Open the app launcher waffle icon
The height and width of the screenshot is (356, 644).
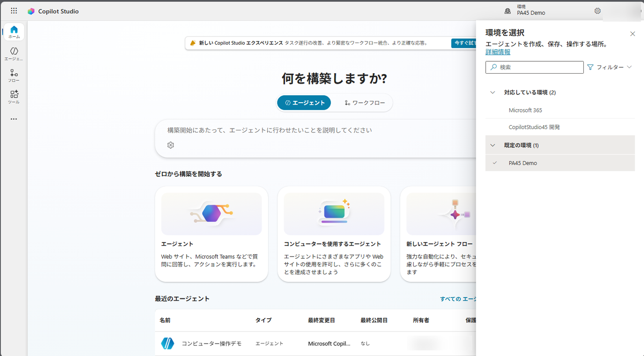(x=14, y=11)
